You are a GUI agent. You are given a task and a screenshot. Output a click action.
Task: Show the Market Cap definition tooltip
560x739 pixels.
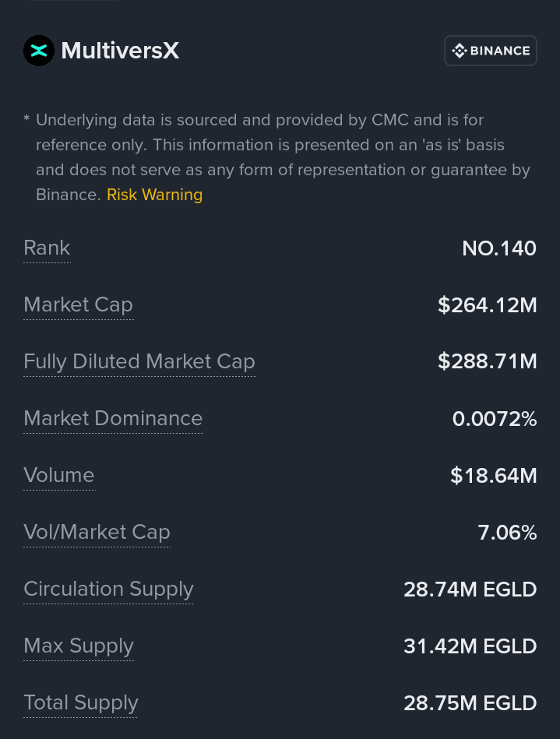(x=78, y=305)
